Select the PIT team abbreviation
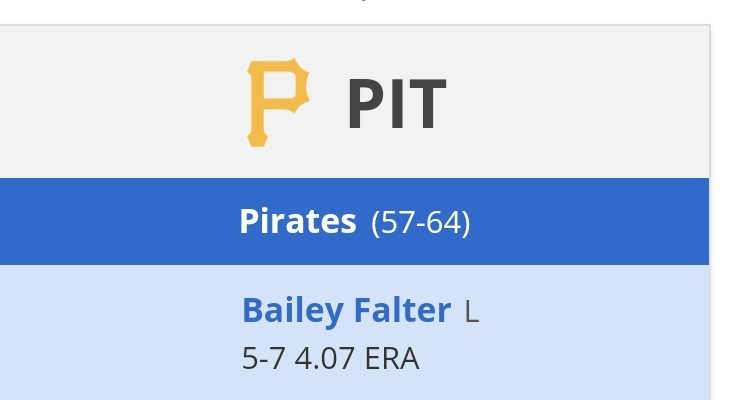 click(397, 104)
